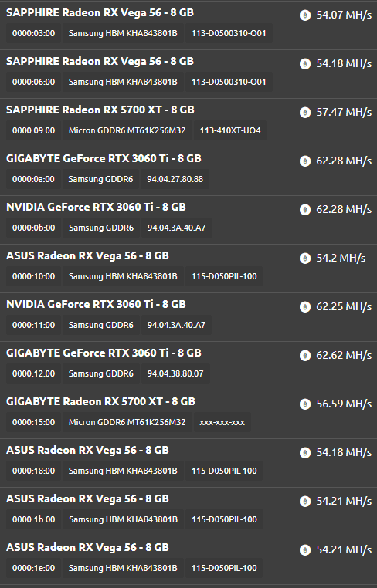Click the 62.62 MH/s hashrate value
The height and width of the screenshot is (588, 377).
344,355
